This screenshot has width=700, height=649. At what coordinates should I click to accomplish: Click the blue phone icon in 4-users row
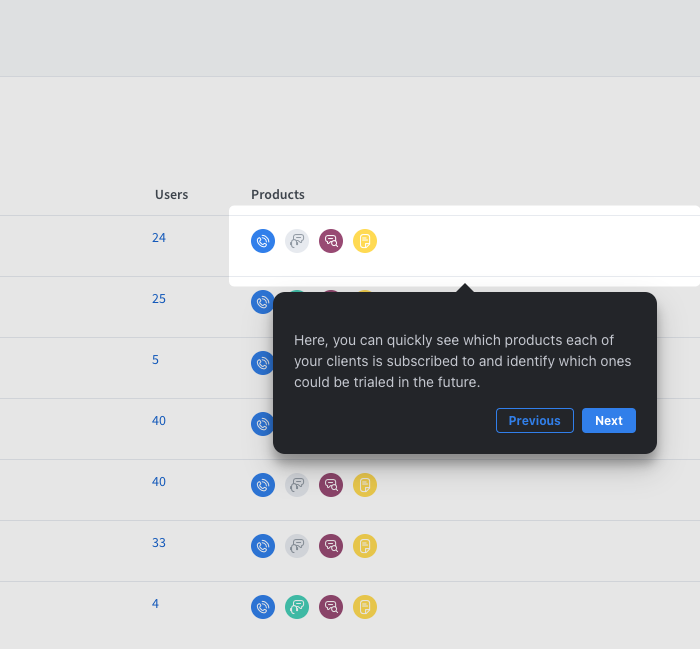(x=263, y=607)
